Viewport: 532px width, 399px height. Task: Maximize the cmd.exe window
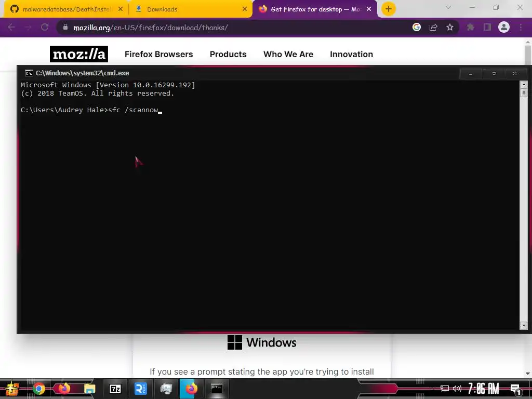coord(494,74)
